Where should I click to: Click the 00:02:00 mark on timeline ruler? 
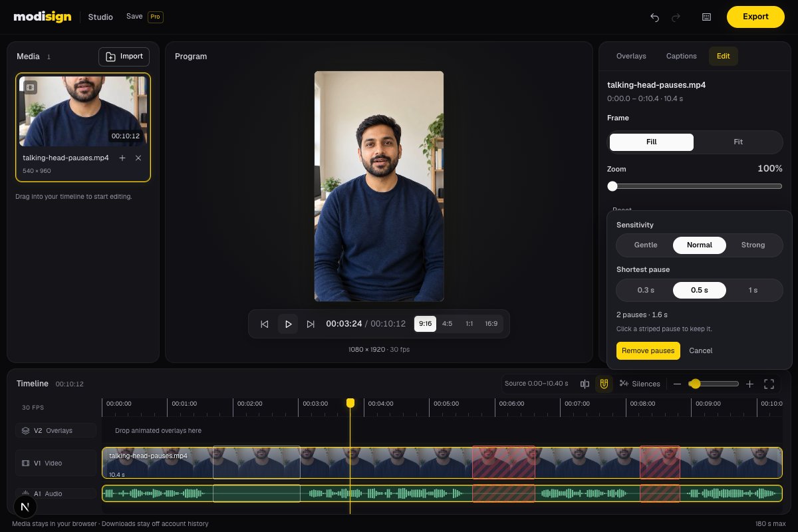(x=250, y=403)
